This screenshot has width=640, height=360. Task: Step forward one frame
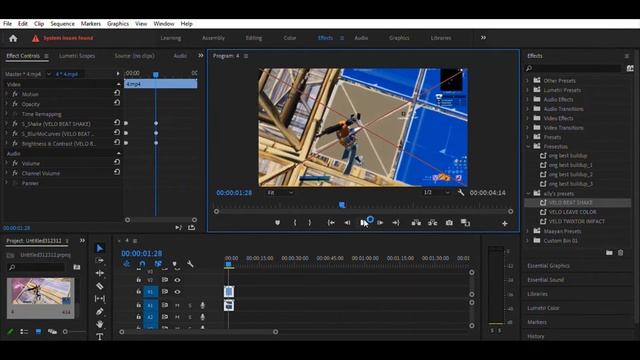(380, 223)
